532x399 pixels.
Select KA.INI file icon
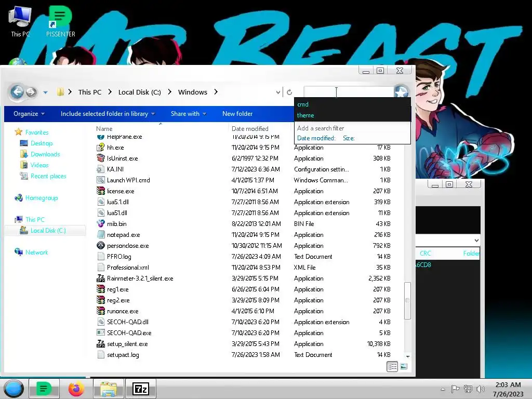coord(100,169)
